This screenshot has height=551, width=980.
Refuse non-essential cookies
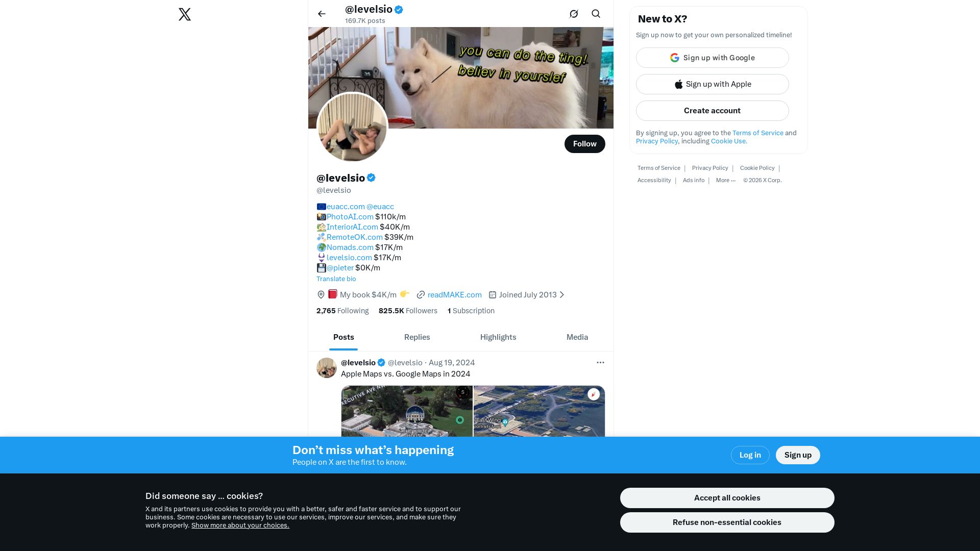[x=727, y=522]
